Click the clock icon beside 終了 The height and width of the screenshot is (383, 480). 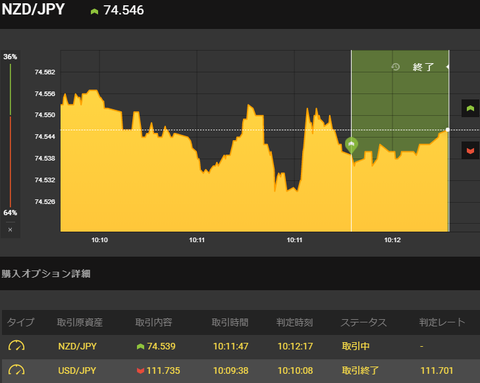[x=396, y=67]
